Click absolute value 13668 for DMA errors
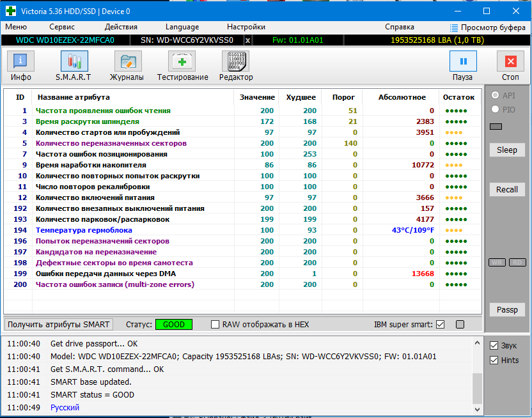 [x=423, y=274]
